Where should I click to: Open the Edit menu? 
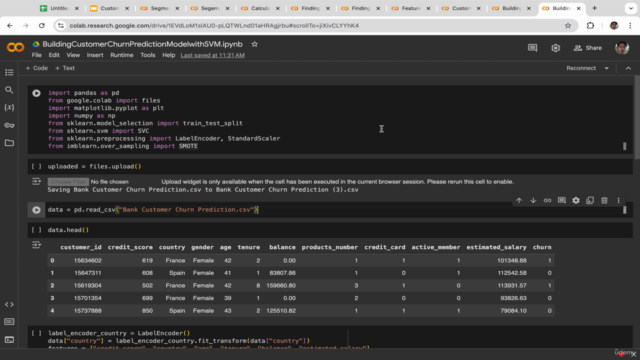pyautogui.click(x=54, y=55)
